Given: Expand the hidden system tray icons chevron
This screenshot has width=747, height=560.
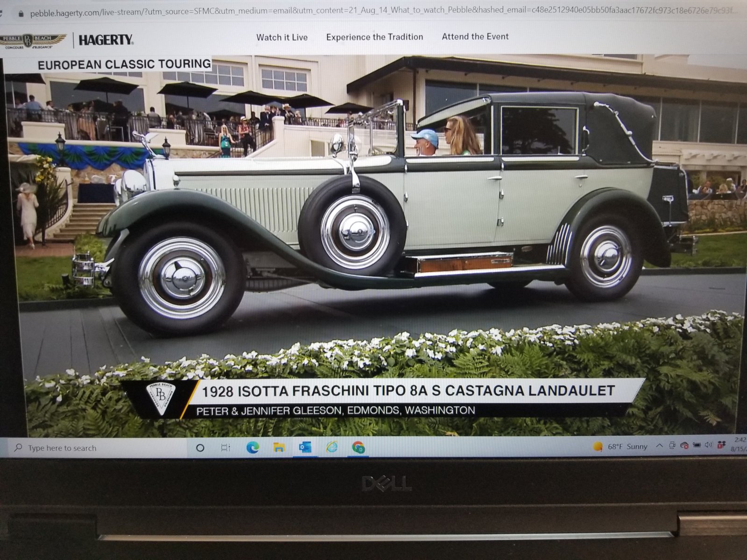Looking at the screenshot, I should [x=659, y=446].
